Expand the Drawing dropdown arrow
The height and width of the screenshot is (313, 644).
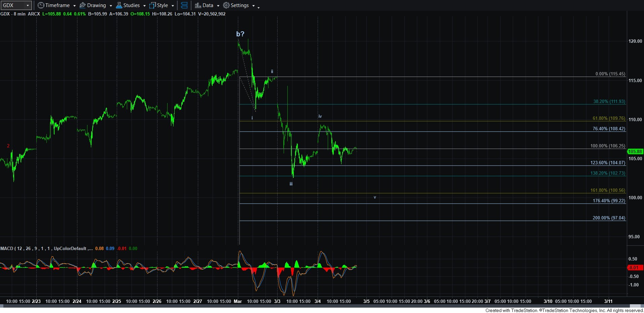point(111,6)
